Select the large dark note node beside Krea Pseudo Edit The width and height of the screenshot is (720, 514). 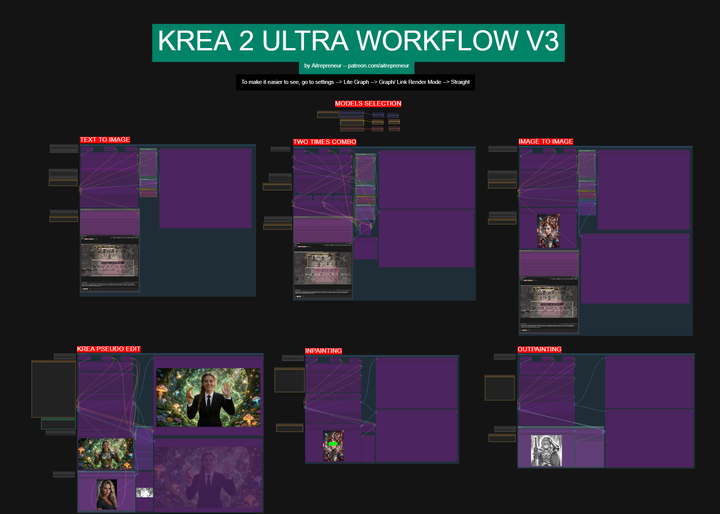(53, 389)
